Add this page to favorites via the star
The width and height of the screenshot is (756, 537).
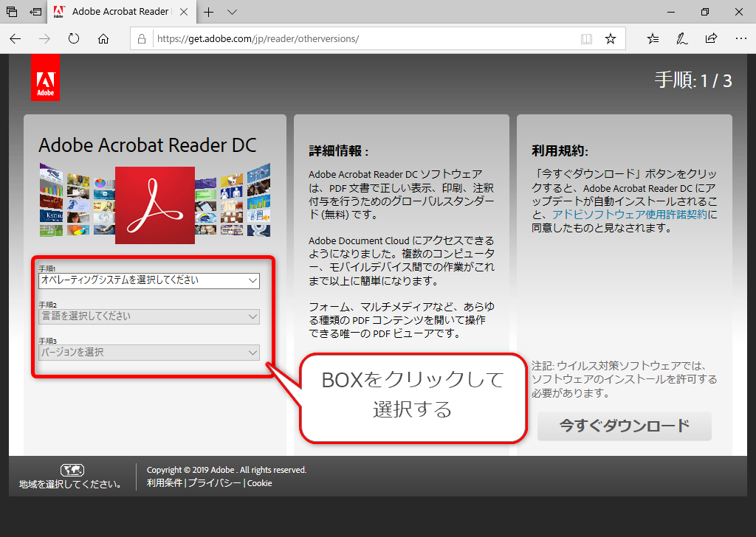point(611,38)
